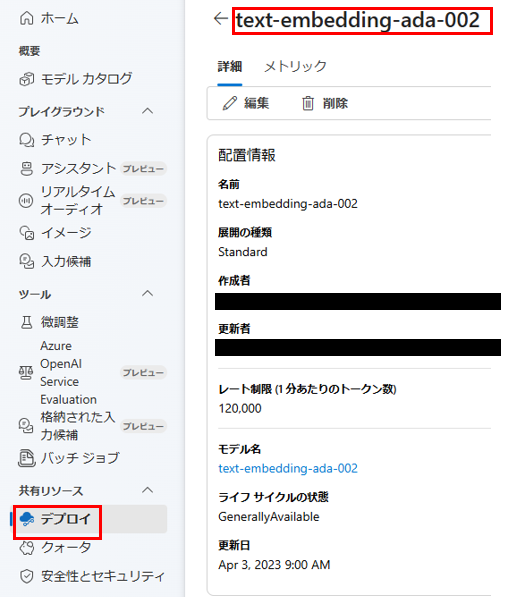Go back using the left arrow
The width and height of the screenshot is (517, 597).
[221, 18]
